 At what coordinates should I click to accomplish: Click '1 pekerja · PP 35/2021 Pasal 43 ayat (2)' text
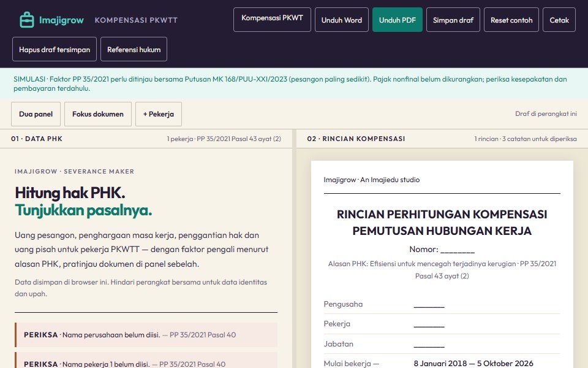[224, 139]
